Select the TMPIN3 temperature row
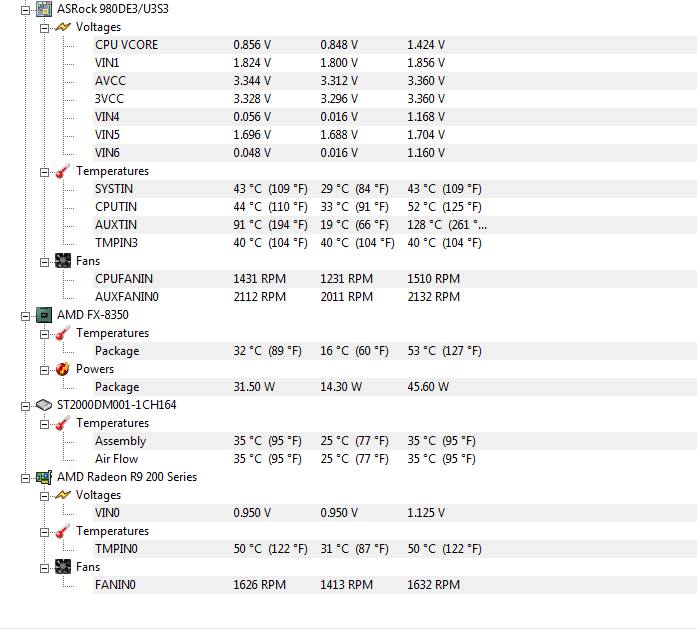Viewport: 697px width, 629px height. [x=395, y=243]
